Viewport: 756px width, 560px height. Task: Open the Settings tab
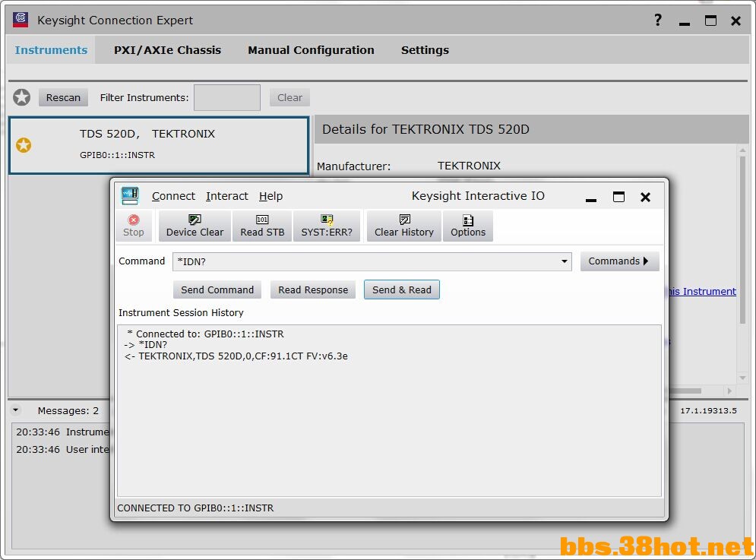425,50
